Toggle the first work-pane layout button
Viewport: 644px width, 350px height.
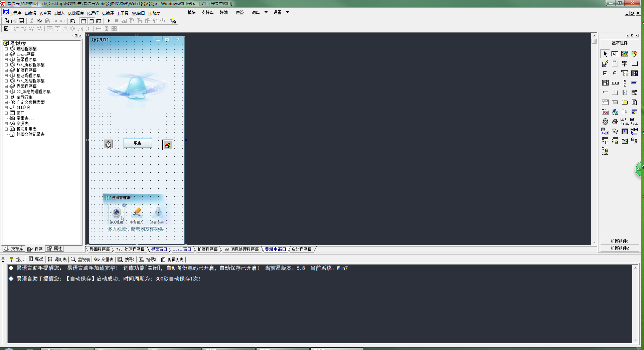(83, 21)
